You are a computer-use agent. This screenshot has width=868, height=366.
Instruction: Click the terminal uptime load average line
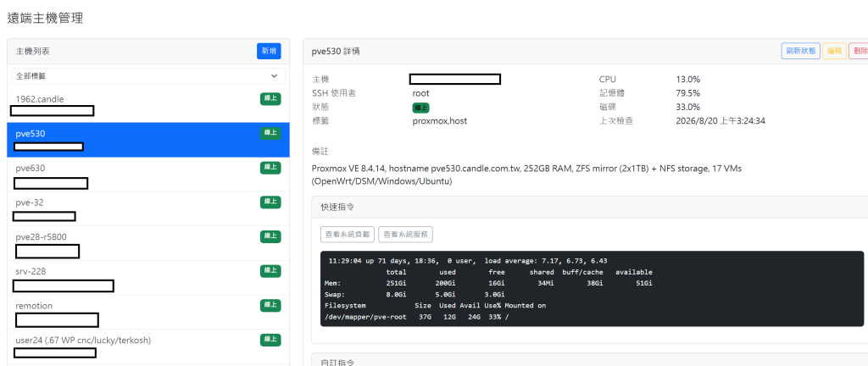tap(468, 260)
